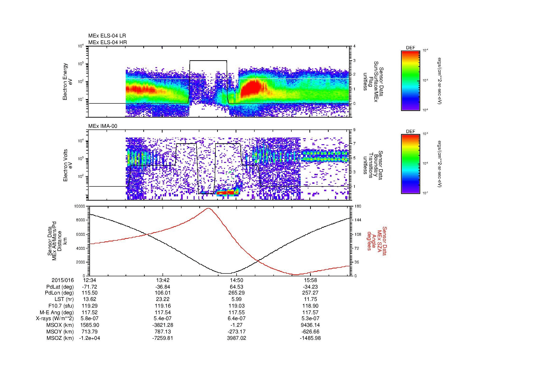This screenshot has height=392, width=555.
Task: Select PdLat value '-71.72'
Action: coord(89,287)
